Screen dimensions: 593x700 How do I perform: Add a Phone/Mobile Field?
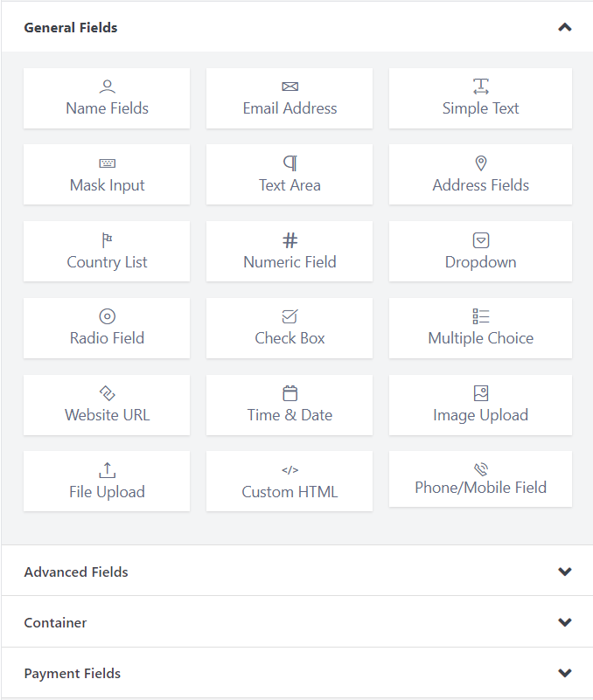480,479
